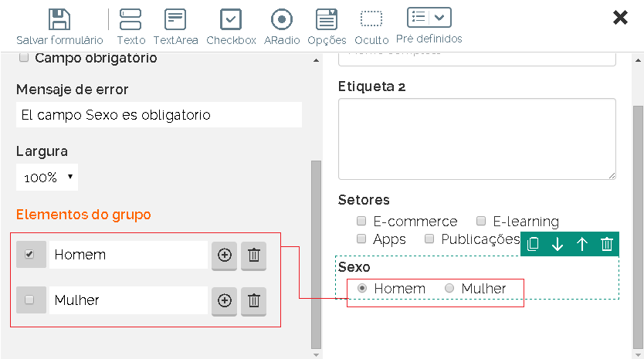The image size is (644, 359).
Task: Remove the Mulher option using its trash button
Action: point(253,300)
